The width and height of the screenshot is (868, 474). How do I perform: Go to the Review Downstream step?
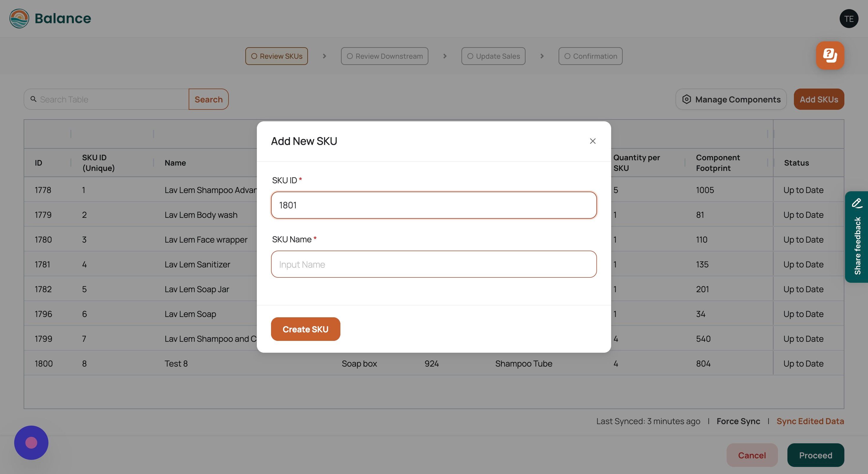pyautogui.click(x=384, y=56)
